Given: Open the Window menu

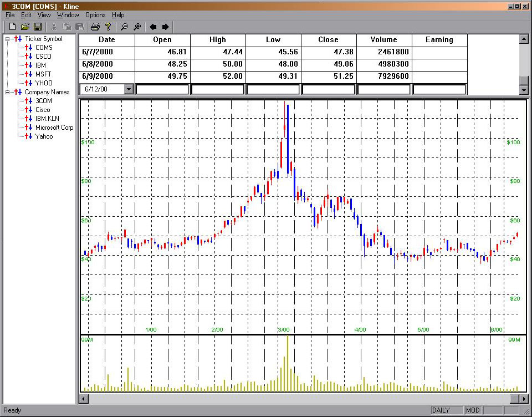Looking at the screenshot, I should tap(68, 15).
